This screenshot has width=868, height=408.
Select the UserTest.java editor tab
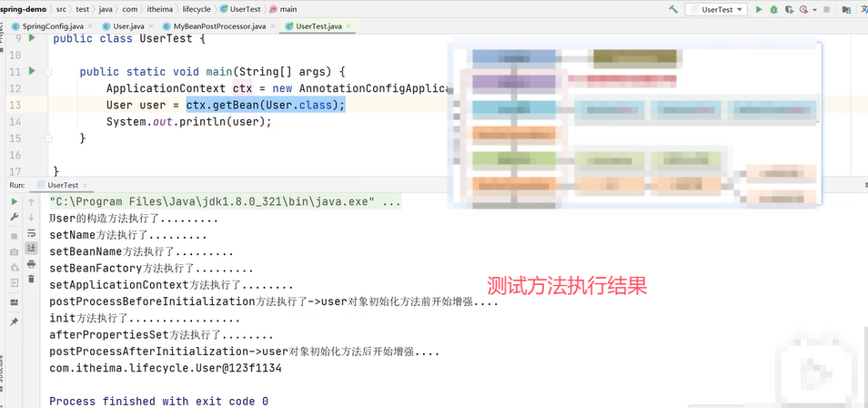click(318, 26)
